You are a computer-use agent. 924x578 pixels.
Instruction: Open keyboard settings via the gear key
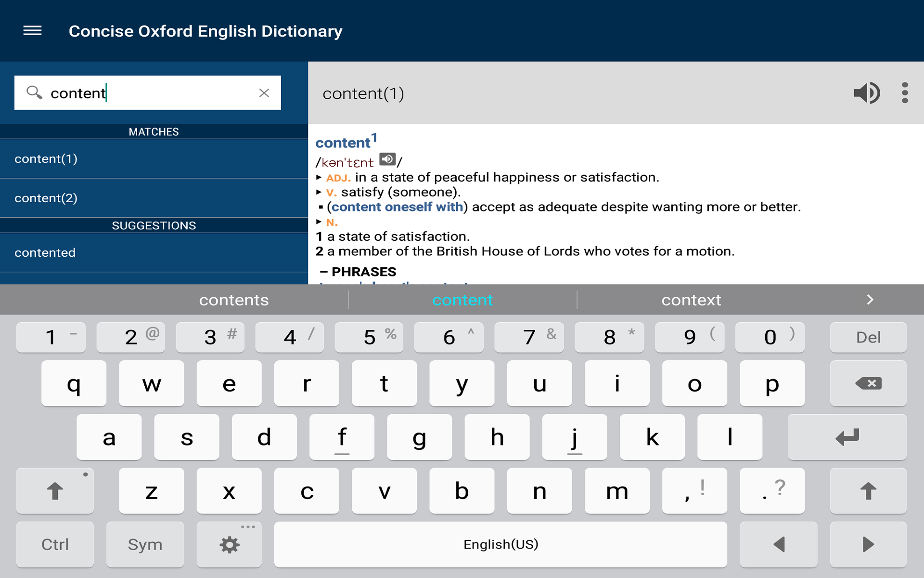click(x=229, y=544)
